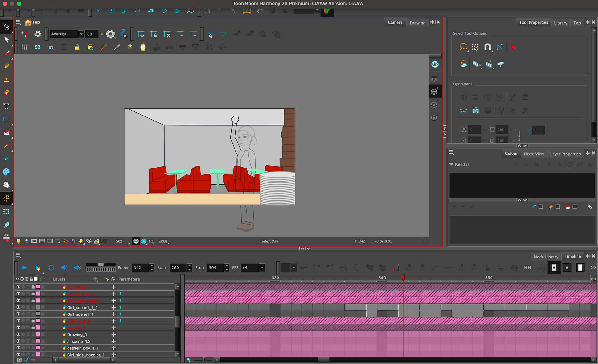Select the Pencil tool in the left toolbar
Viewport: 598px width, 364px height.
(x=6, y=66)
